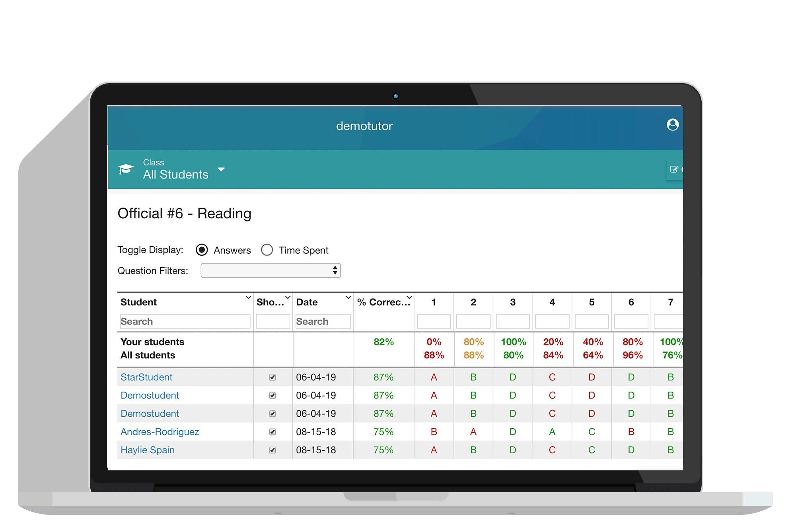Click the first Demostudent link
The height and width of the screenshot is (532, 788).
pyautogui.click(x=150, y=395)
